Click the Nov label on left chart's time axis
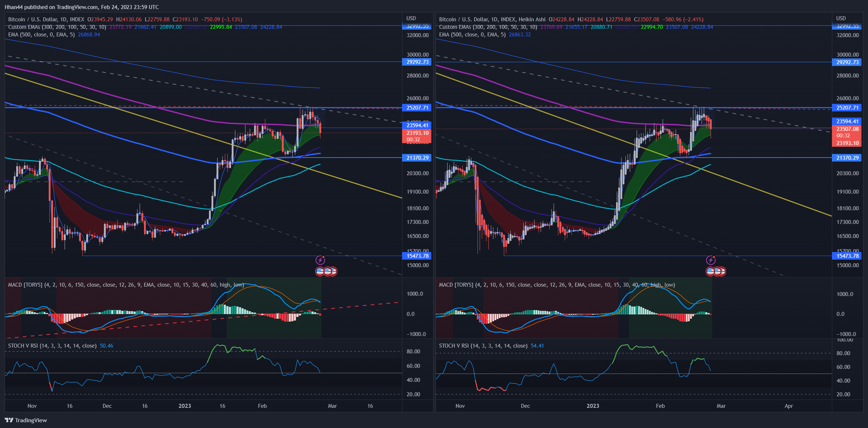Screen dimensions: 868x428 [x=32, y=406]
